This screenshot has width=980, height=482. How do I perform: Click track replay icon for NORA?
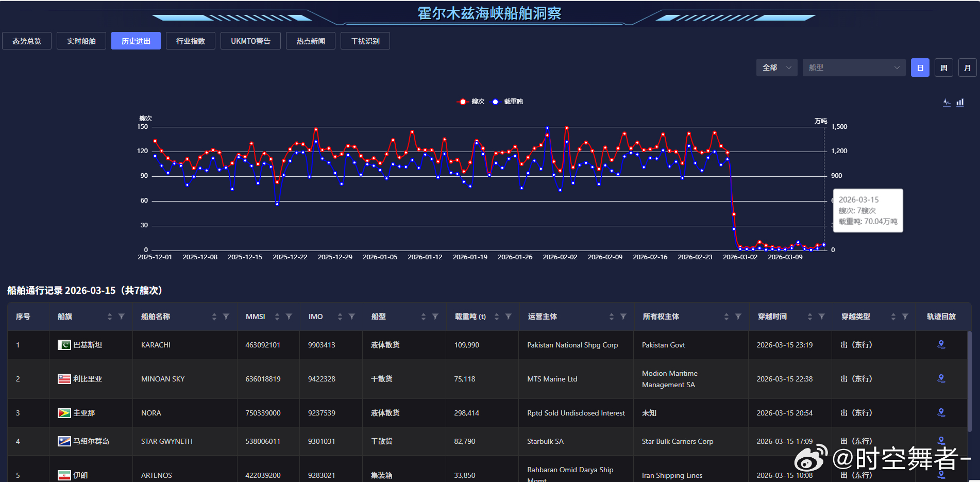coord(941,412)
